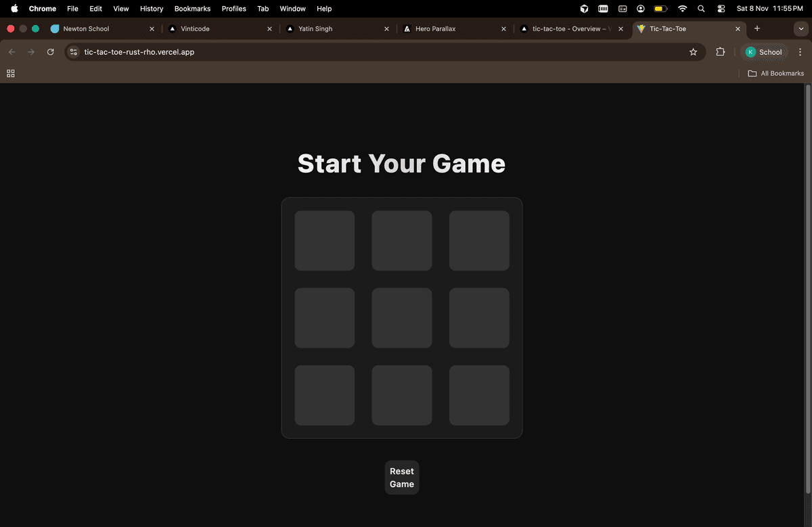
Task: Open the School profile button
Action: click(x=765, y=52)
